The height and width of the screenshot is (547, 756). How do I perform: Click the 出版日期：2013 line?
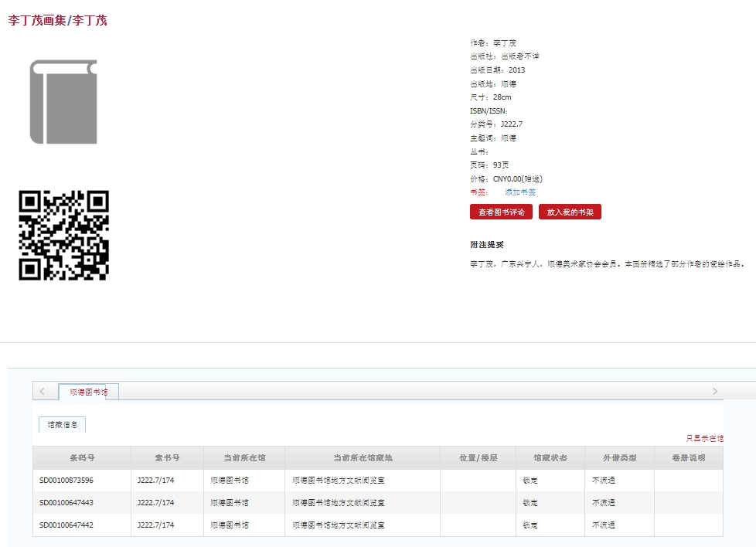coord(498,70)
